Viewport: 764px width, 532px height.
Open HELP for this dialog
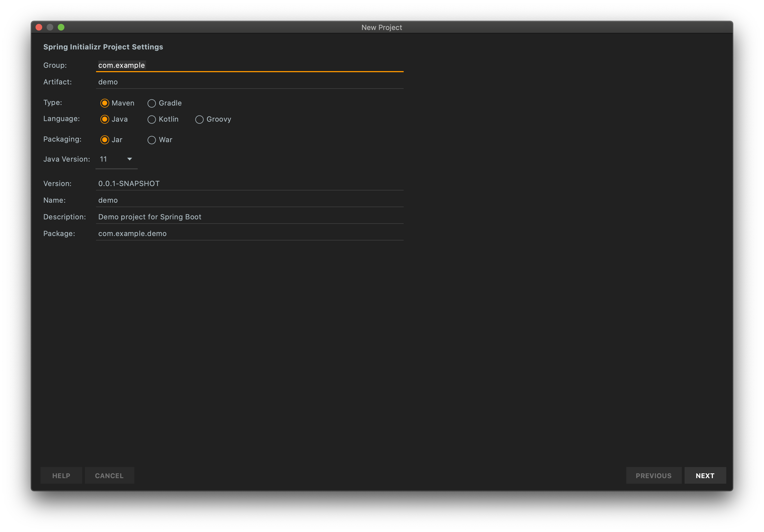click(61, 475)
